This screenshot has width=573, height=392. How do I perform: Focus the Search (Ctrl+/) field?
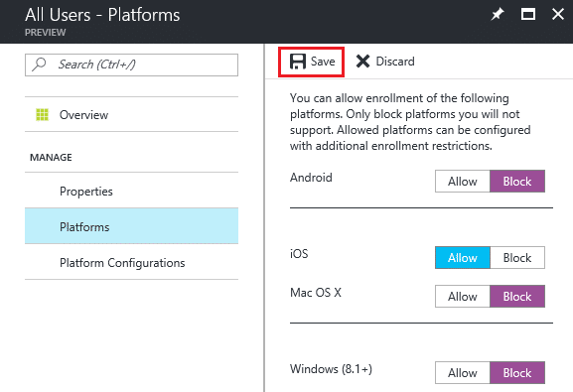(x=131, y=65)
